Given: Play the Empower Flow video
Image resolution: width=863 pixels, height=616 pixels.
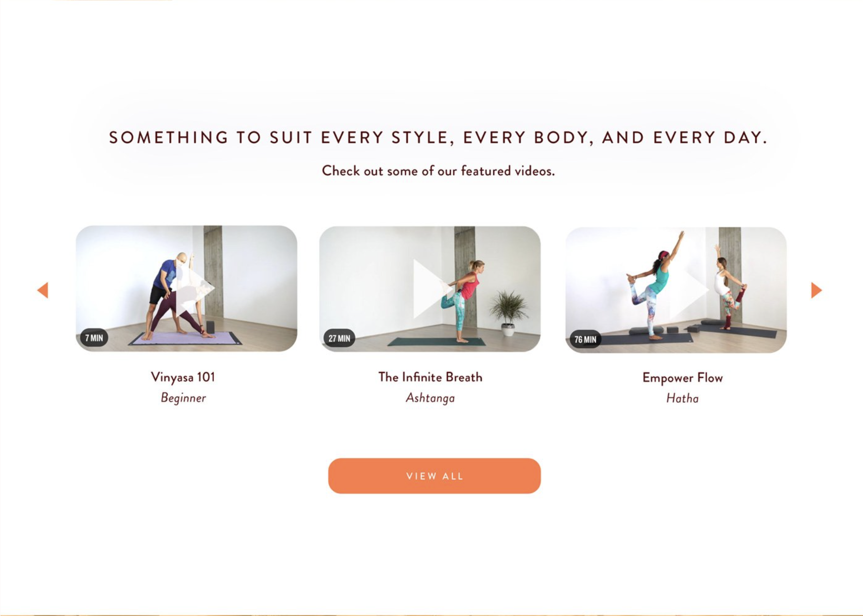Looking at the screenshot, I should click(688, 289).
